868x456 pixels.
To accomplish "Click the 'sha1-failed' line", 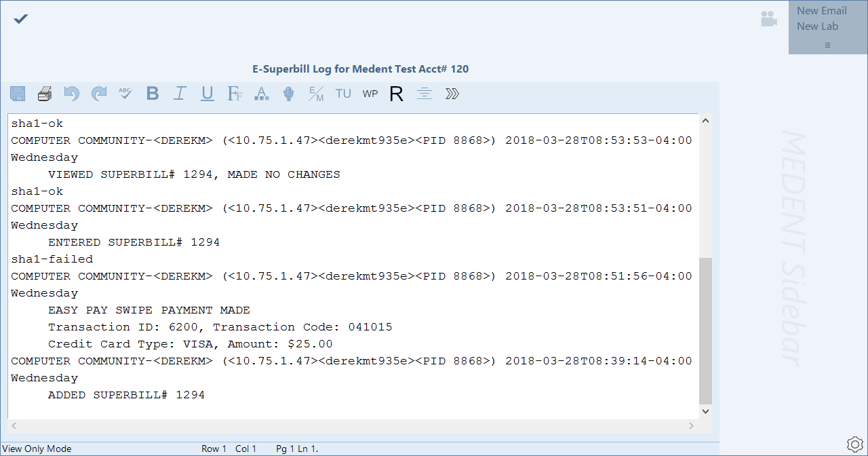I will click(52, 259).
